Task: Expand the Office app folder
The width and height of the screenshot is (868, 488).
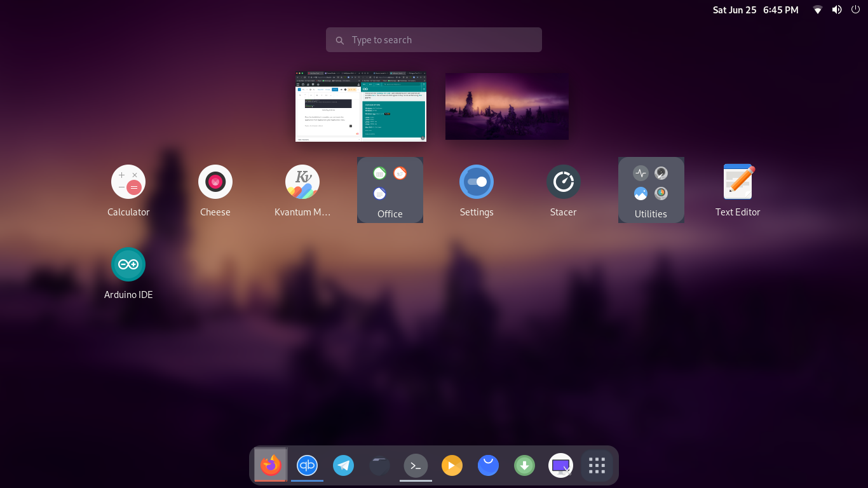Action: point(390,190)
